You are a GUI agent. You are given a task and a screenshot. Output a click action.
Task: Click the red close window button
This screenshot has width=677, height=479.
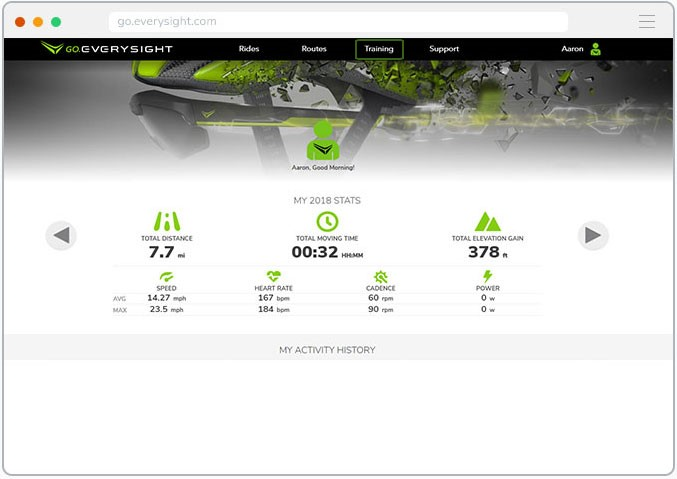click(x=20, y=22)
